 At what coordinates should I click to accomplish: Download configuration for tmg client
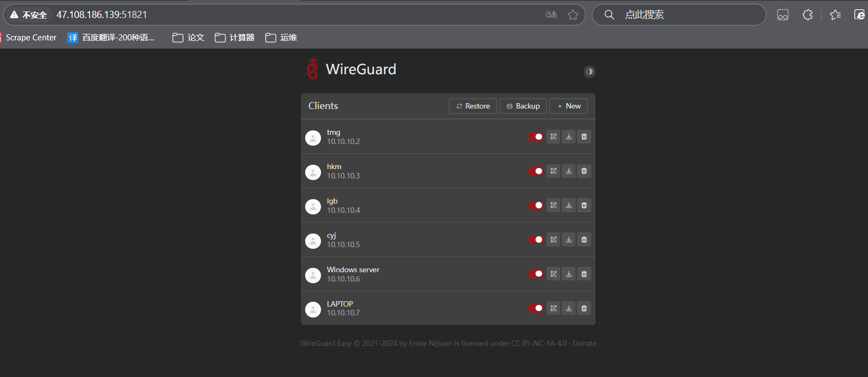coord(569,137)
